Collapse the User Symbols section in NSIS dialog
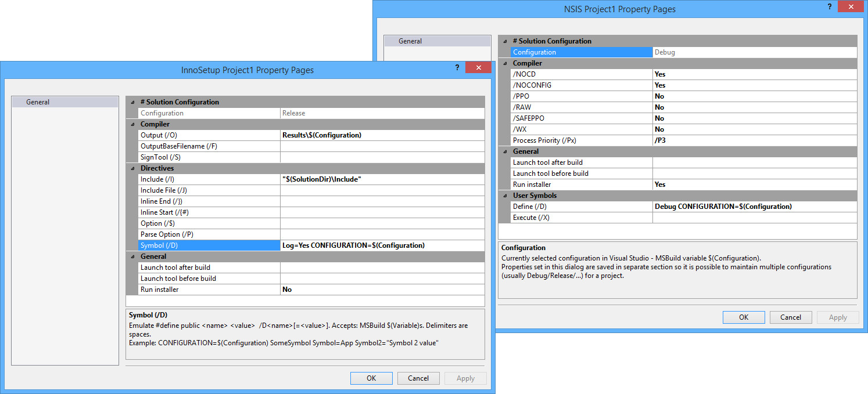The height and width of the screenshot is (394, 868). coord(504,196)
